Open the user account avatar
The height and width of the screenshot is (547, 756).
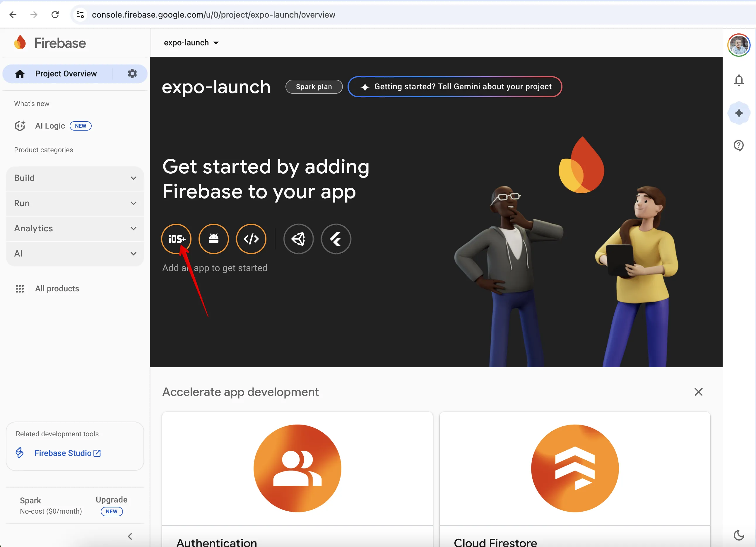(739, 45)
